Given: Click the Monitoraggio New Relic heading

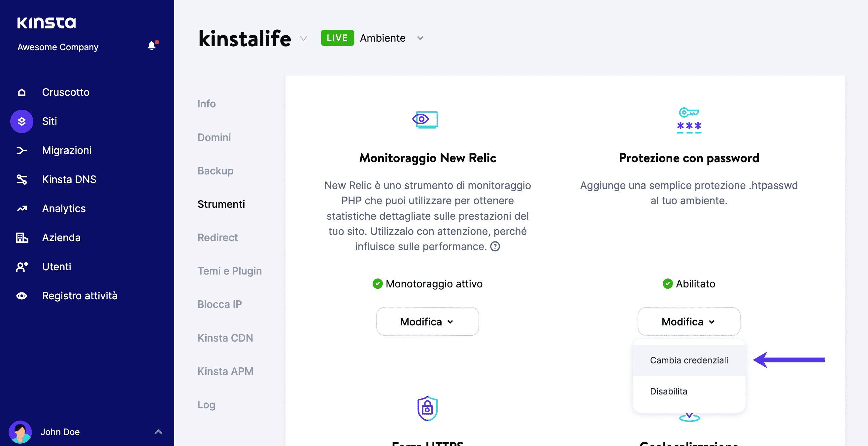Looking at the screenshot, I should click(428, 158).
